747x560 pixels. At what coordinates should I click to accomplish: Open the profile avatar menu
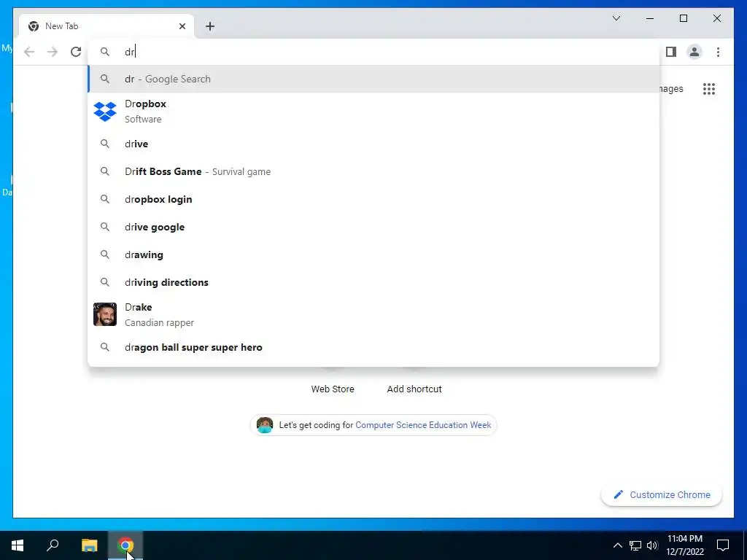(694, 52)
